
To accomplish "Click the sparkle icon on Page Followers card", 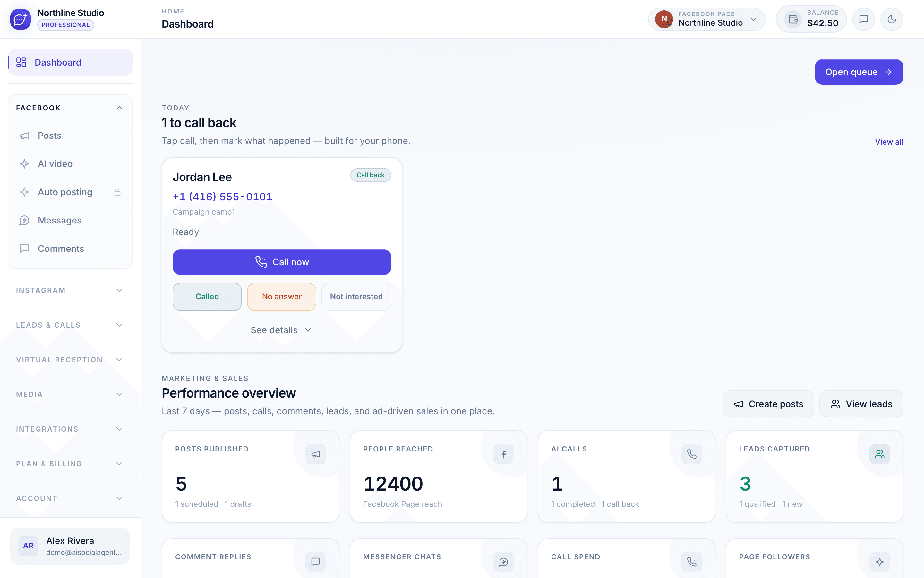I will point(880,562).
